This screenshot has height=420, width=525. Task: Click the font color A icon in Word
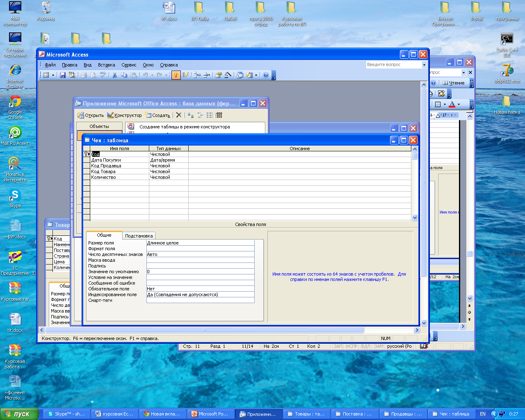(452, 104)
